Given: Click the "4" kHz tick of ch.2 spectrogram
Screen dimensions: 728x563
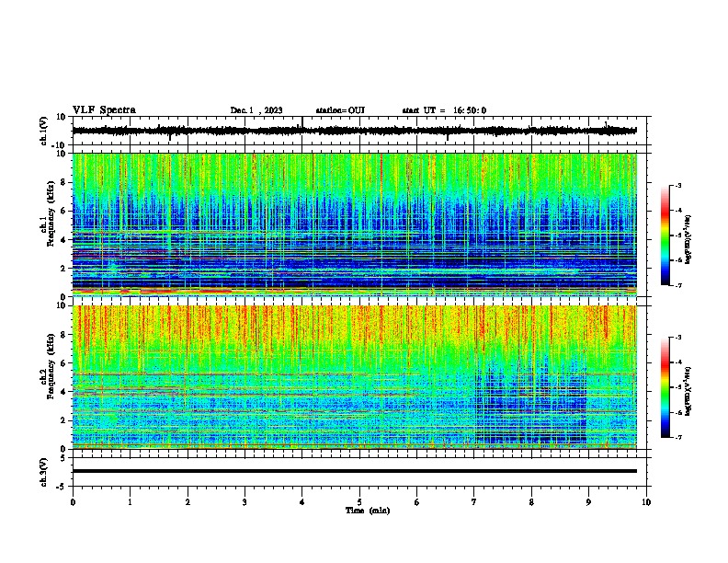Looking at the screenshot, I should pyautogui.click(x=64, y=392).
